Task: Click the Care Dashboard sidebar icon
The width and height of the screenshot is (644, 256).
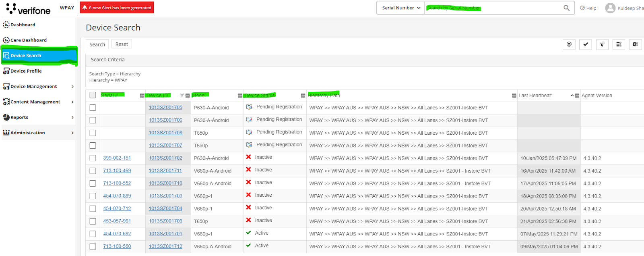Action: point(6,40)
